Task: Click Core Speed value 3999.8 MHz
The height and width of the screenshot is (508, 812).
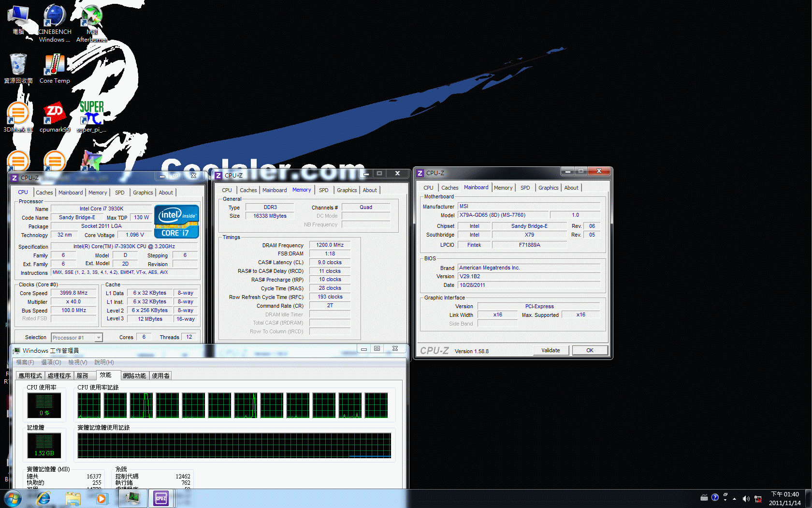Action: [73, 293]
